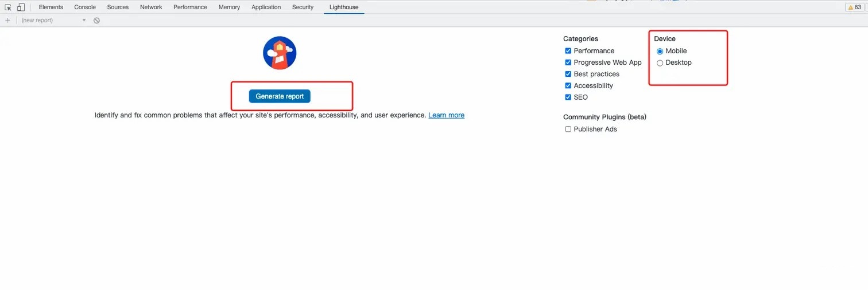
Task: Enable the Publisher Ads plugin checkbox
Action: coord(568,130)
